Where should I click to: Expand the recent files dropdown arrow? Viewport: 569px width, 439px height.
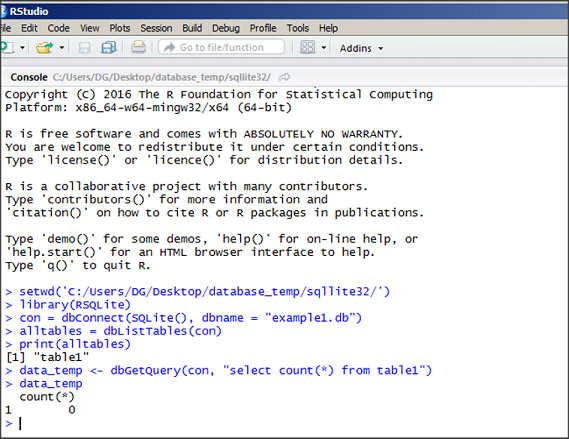tap(62, 48)
